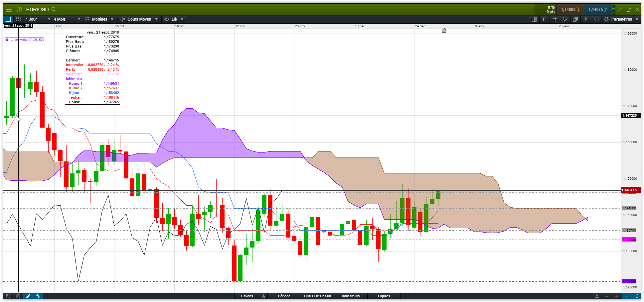The width and height of the screenshot is (644, 302).
Task: Toggle the grid lines hash icon
Action: [555, 19]
